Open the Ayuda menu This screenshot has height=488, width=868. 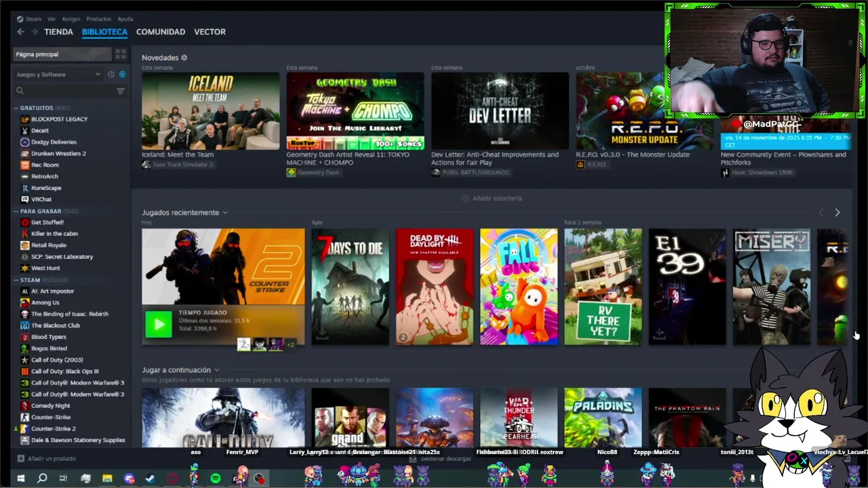pyautogui.click(x=125, y=19)
